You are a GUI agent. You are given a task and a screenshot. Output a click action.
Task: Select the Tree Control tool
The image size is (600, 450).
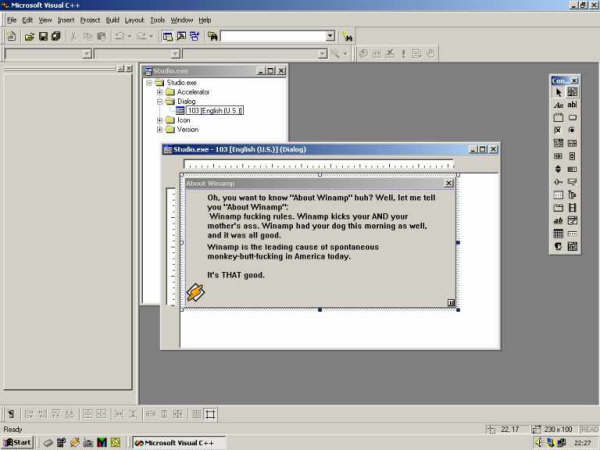572,195
